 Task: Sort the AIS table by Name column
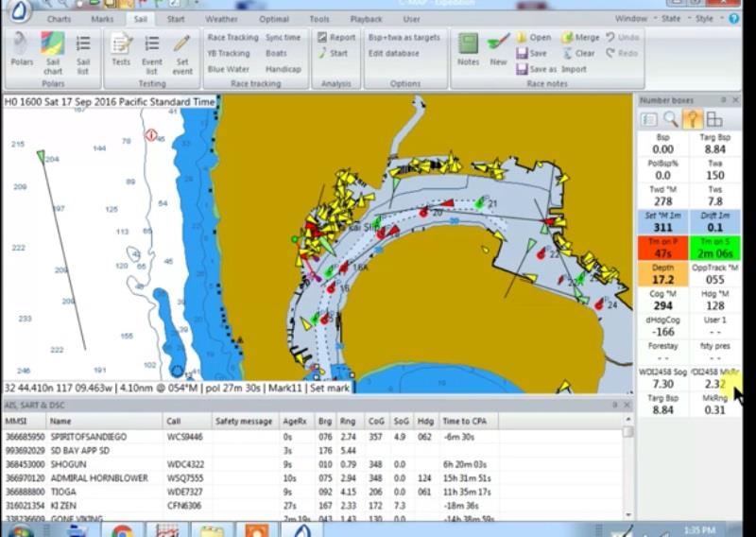pyautogui.click(x=104, y=422)
